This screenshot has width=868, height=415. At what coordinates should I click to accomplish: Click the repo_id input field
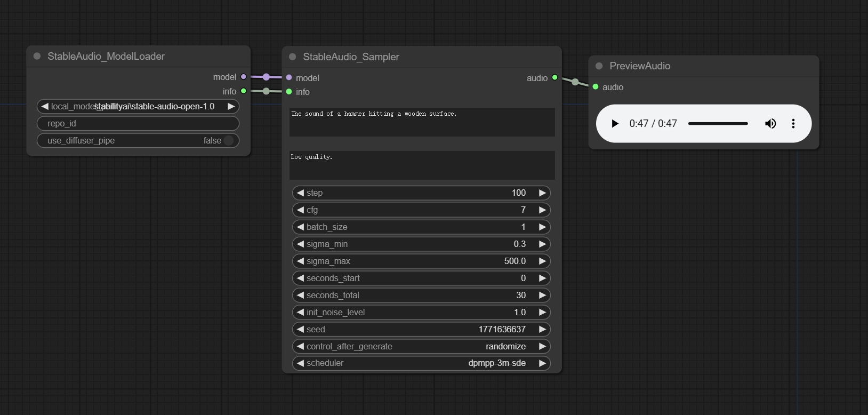tap(138, 124)
